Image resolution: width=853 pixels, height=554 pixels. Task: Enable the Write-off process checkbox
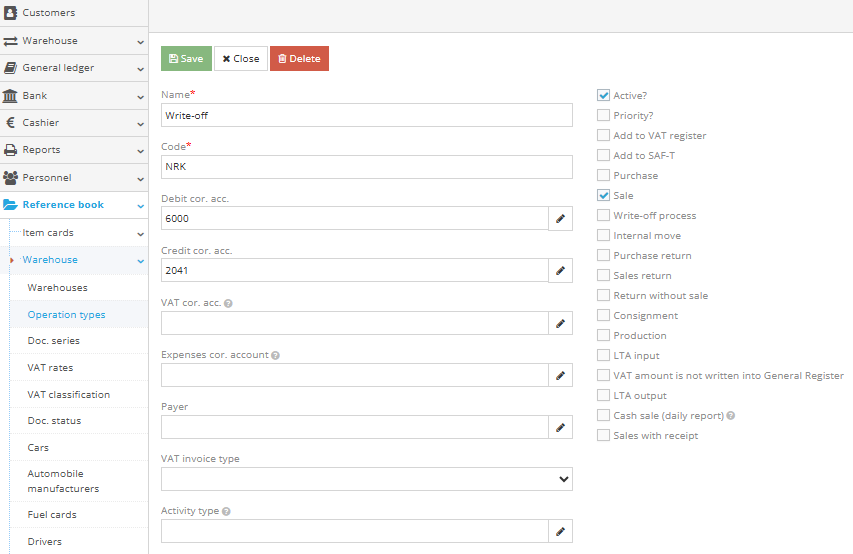(603, 216)
